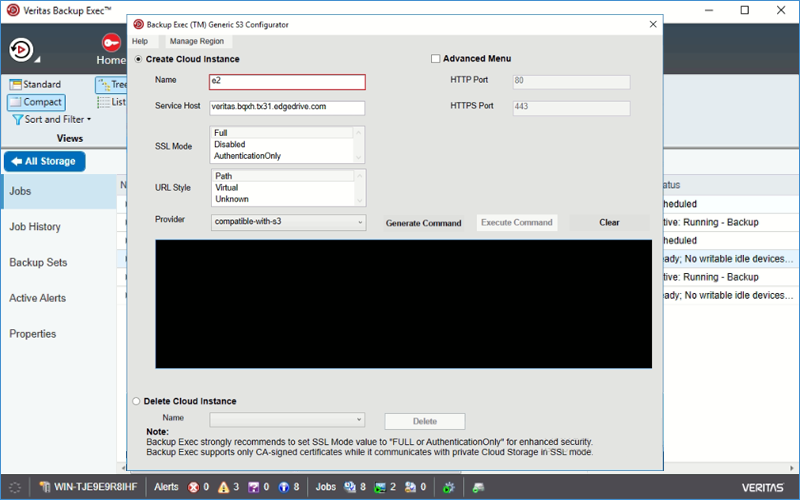Click the red error alerts icon

(x=193, y=487)
